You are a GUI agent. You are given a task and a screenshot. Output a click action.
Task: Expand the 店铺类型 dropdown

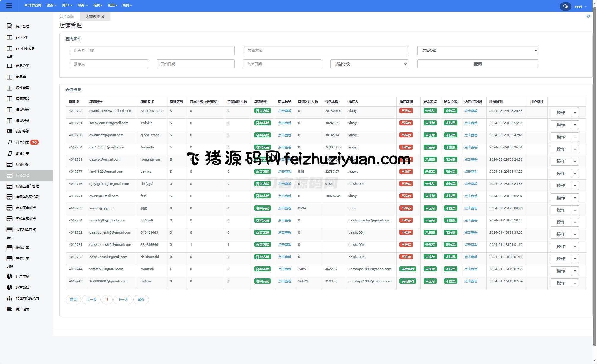click(477, 50)
